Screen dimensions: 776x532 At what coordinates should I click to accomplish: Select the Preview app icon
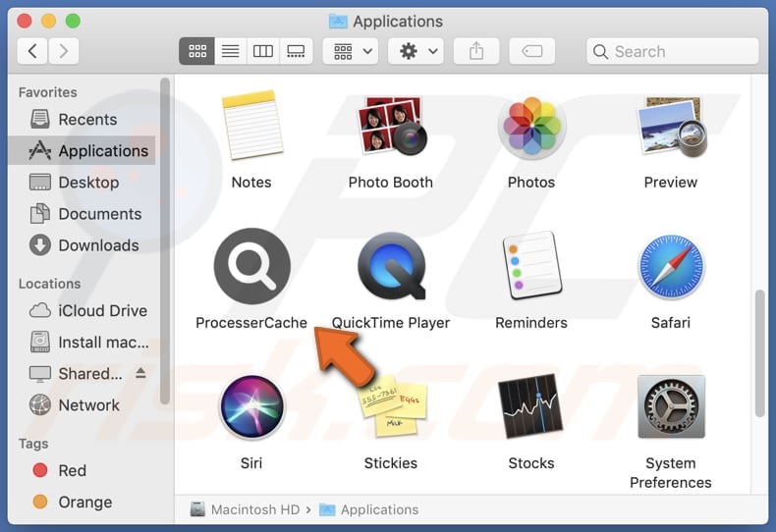[x=671, y=127]
